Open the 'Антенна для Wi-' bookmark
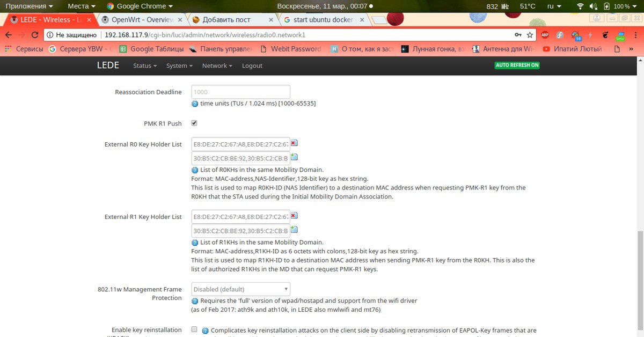The height and width of the screenshot is (337, 644). 503,49
